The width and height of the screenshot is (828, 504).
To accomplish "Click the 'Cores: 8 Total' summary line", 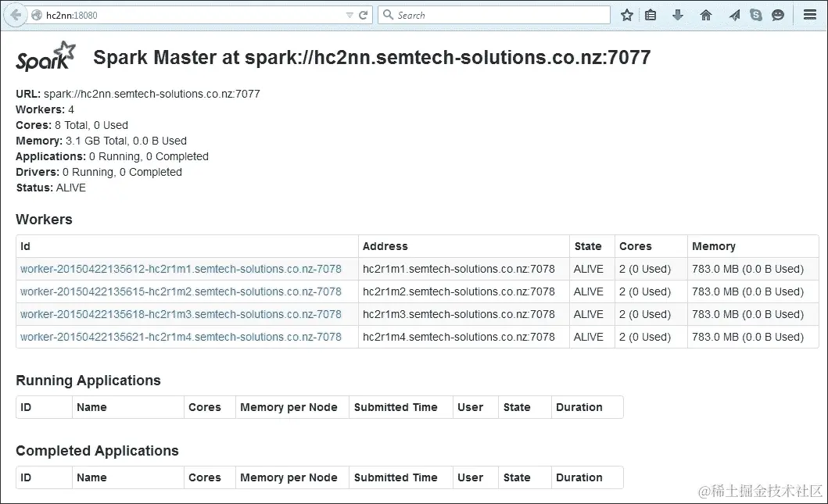I will click(x=72, y=126).
